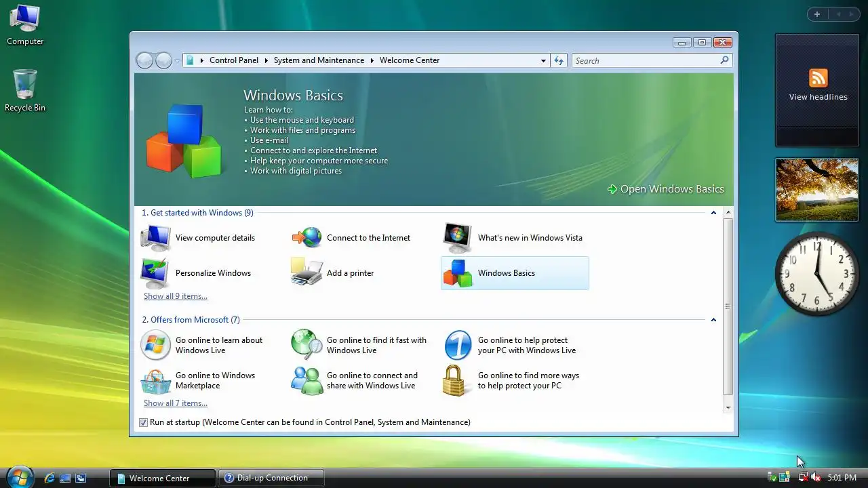Click the green checkmark tray icon
The image size is (868, 488).
(x=772, y=478)
